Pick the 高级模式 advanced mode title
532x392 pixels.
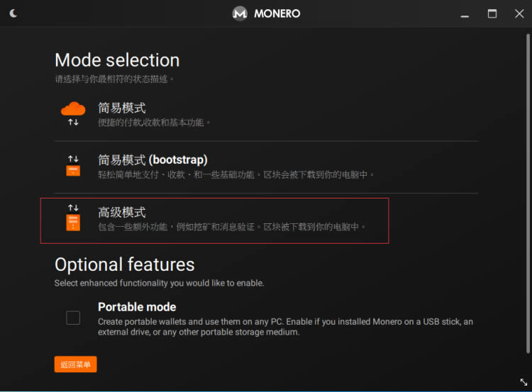pyautogui.click(x=121, y=212)
